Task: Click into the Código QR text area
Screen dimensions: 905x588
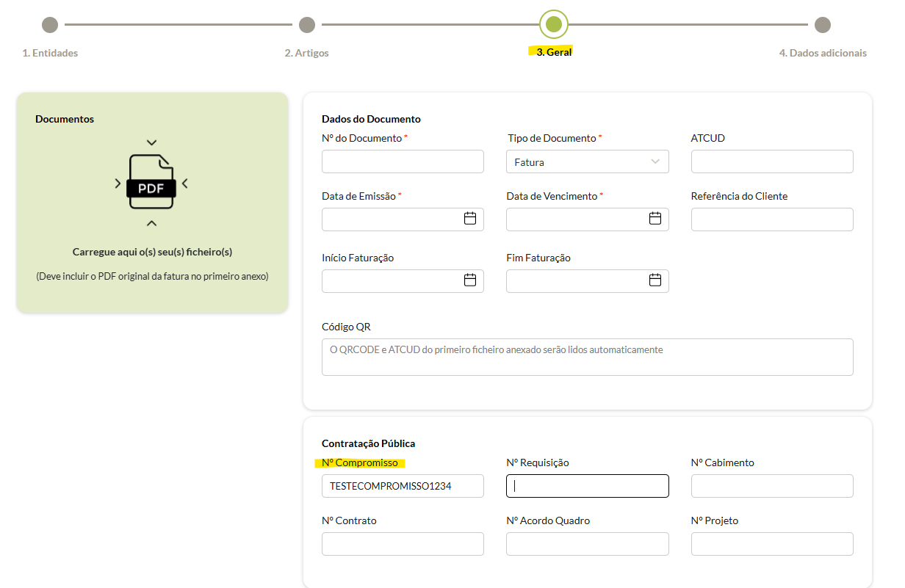Action: 587,357
